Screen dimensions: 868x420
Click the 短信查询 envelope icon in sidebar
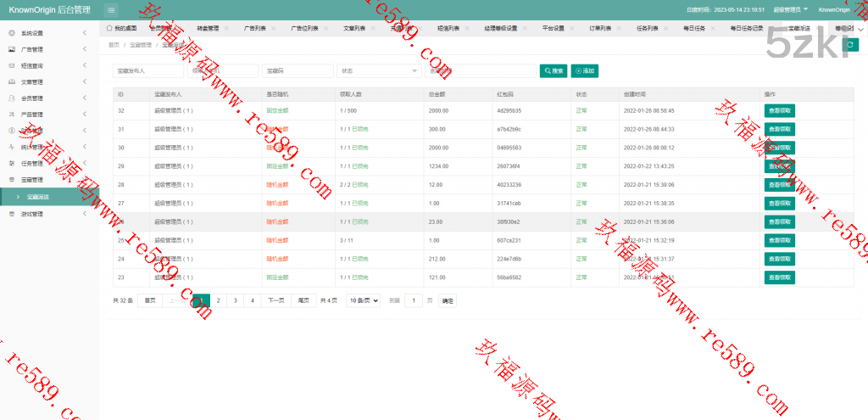pyautogui.click(x=11, y=65)
